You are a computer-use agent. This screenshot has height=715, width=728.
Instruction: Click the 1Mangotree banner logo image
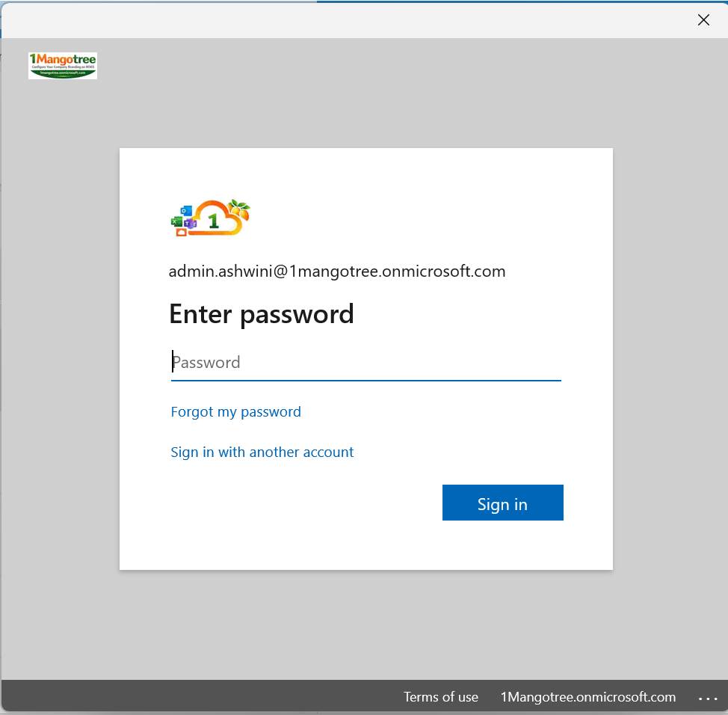(63, 66)
